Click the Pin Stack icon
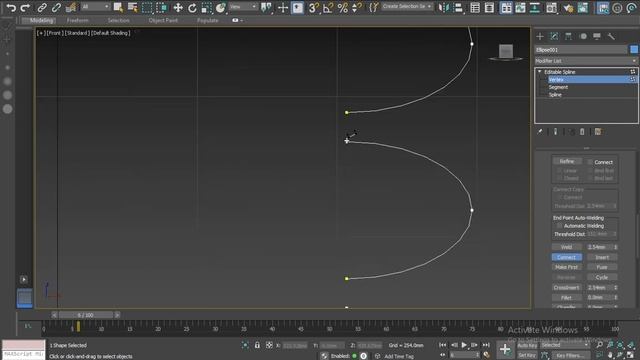The image size is (640, 360). 540,131
